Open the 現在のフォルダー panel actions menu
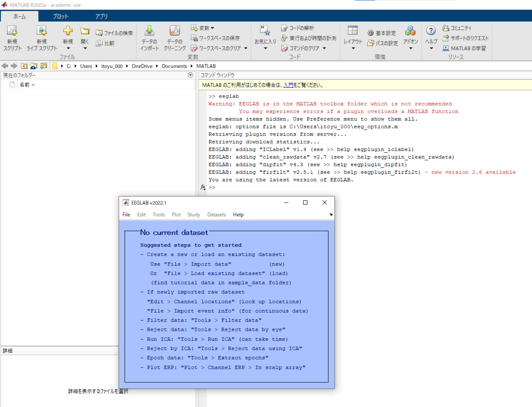The height and width of the screenshot is (407, 532). click(x=191, y=75)
